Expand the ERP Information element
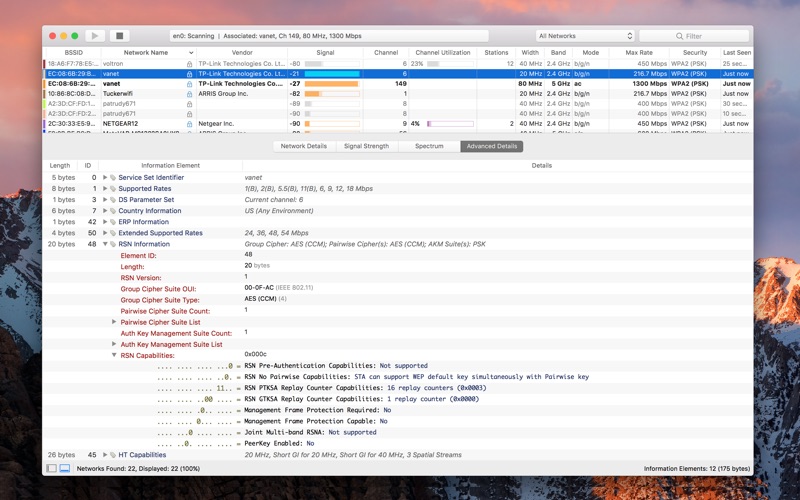The height and width of the screenshot is (500, 800). coord(105,222)
